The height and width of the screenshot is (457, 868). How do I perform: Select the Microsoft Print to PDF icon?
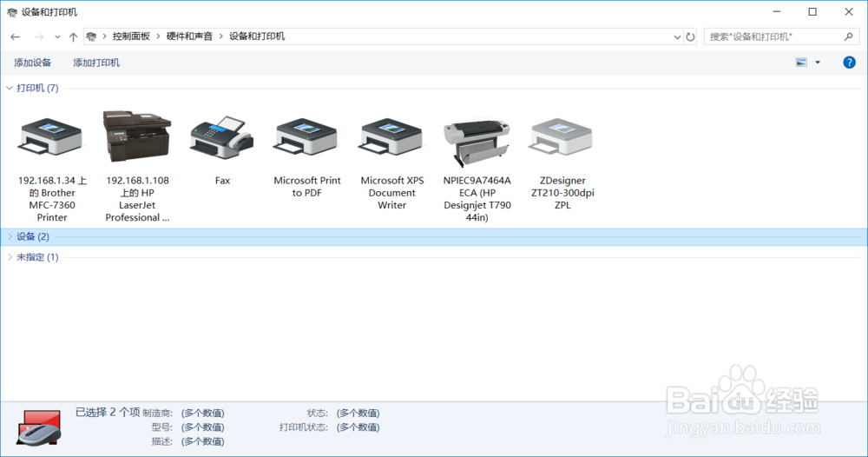306,137
